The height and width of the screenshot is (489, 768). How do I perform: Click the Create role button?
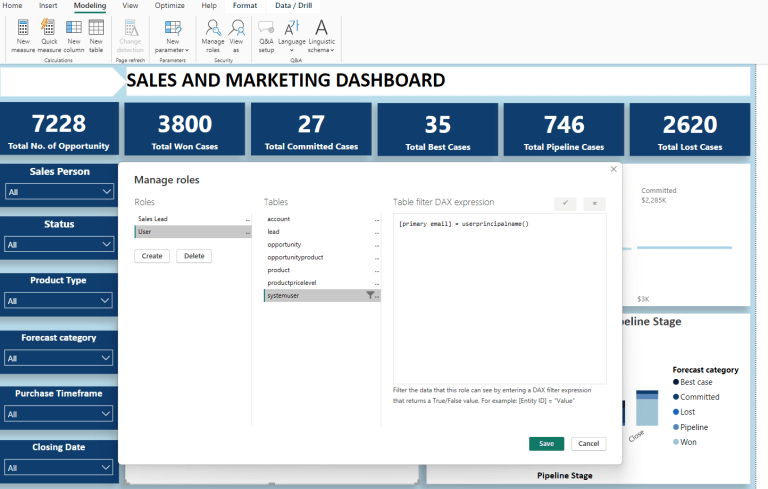point(152,256)
